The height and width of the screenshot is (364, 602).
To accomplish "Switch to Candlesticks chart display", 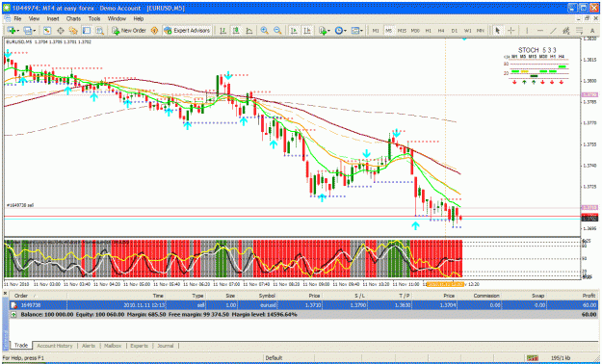I will (x=236, y=31).
